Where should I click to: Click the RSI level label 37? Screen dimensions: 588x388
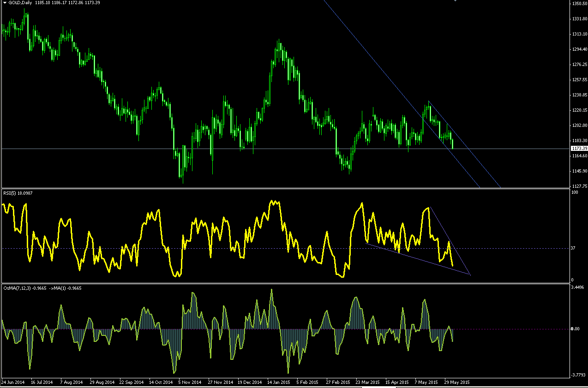click(x=574, y=248)
